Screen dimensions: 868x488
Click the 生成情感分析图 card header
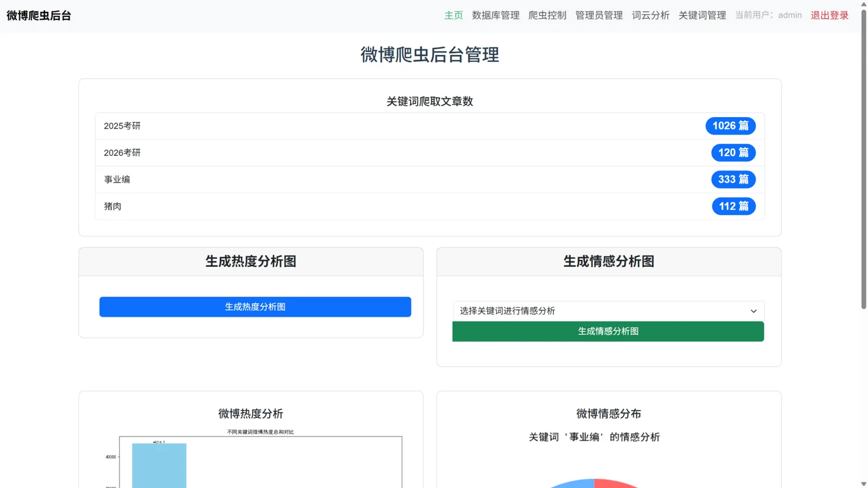(x=609, y=262)
